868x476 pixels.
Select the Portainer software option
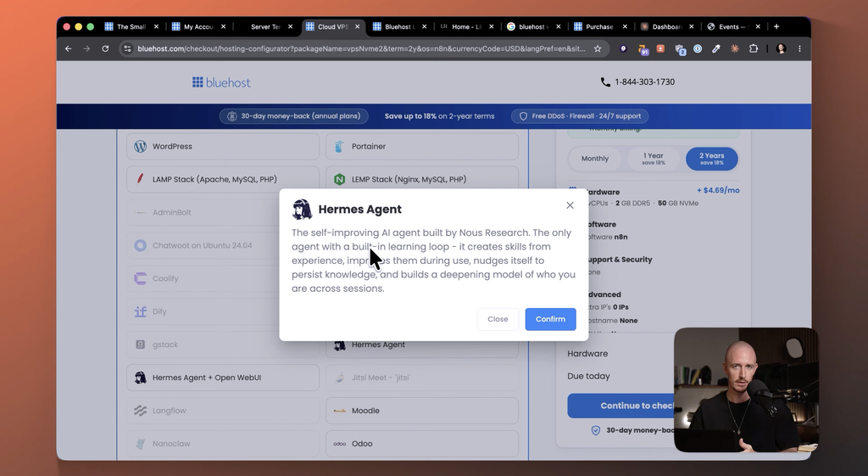click(422, 146)
